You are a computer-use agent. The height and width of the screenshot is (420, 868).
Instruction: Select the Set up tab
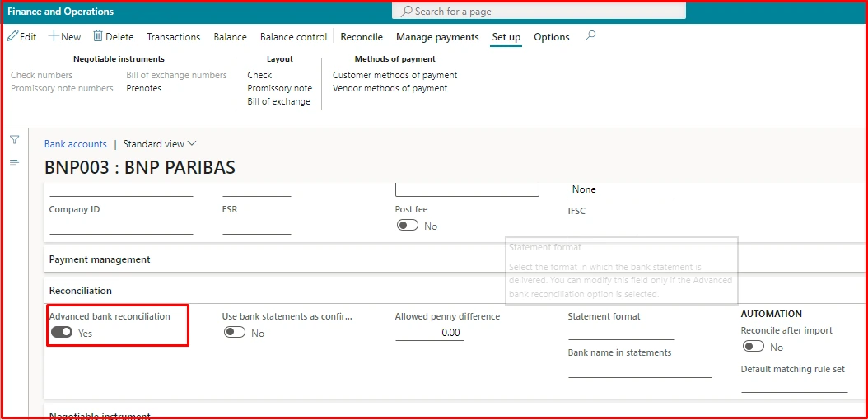(506, 37)
